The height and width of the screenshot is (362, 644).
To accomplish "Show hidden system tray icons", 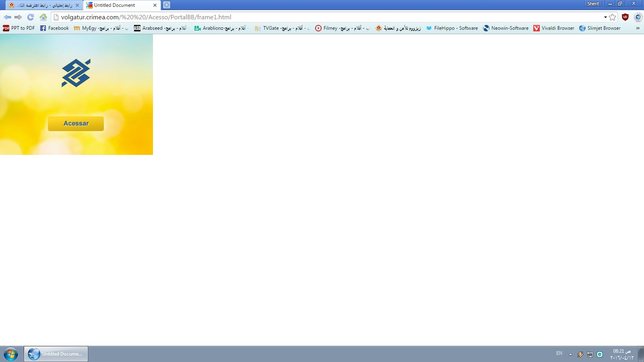I will [x=570, y=354].
